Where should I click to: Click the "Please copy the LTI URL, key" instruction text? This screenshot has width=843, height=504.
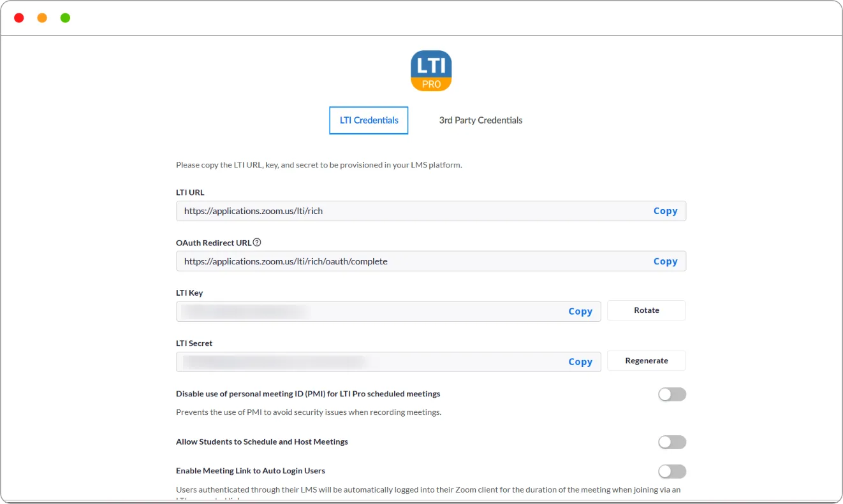tap(319, 165)
